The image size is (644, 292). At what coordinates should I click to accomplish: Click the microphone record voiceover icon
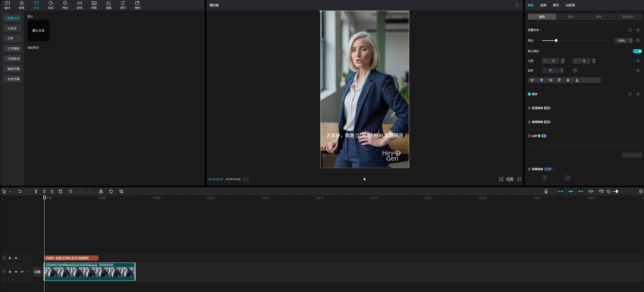click(546, 191)
